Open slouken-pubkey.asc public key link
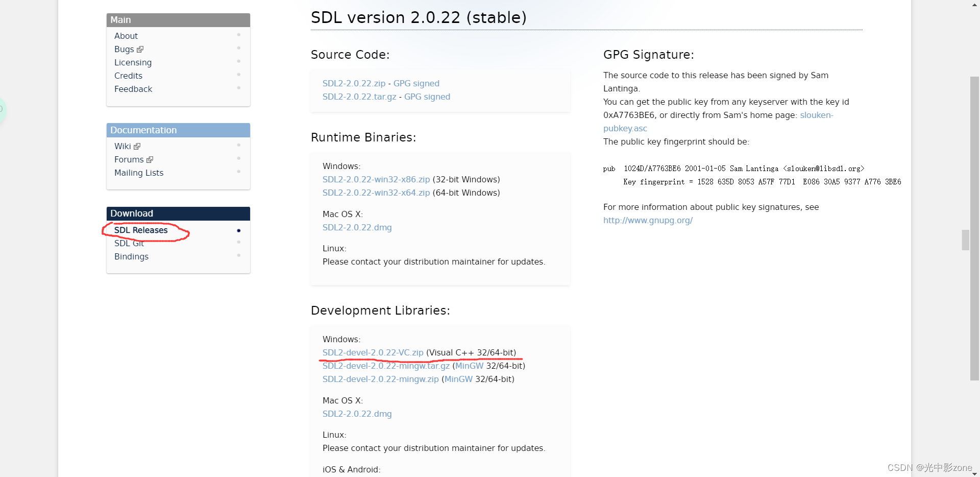980x477 pixels. 718,122
